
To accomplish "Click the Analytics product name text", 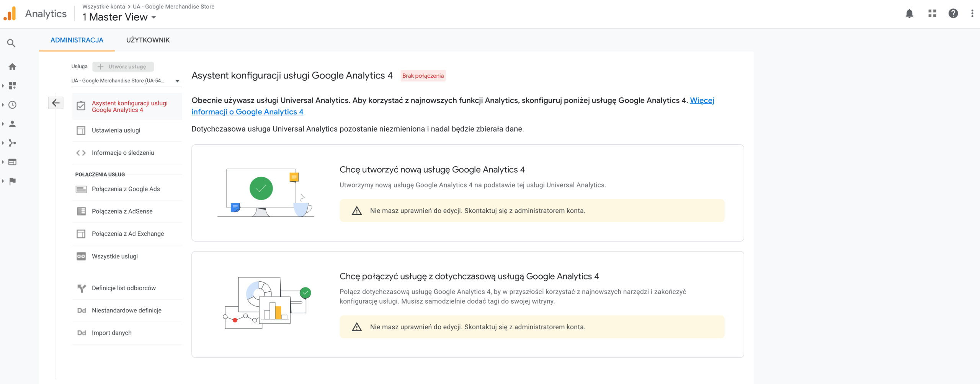I will (46, 14).
